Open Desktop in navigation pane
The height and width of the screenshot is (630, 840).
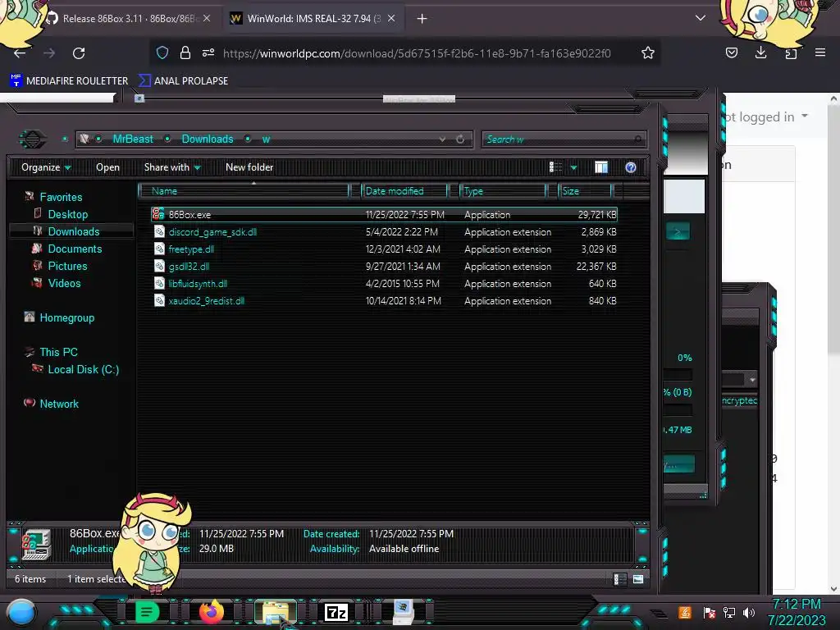tap(67, 214)
